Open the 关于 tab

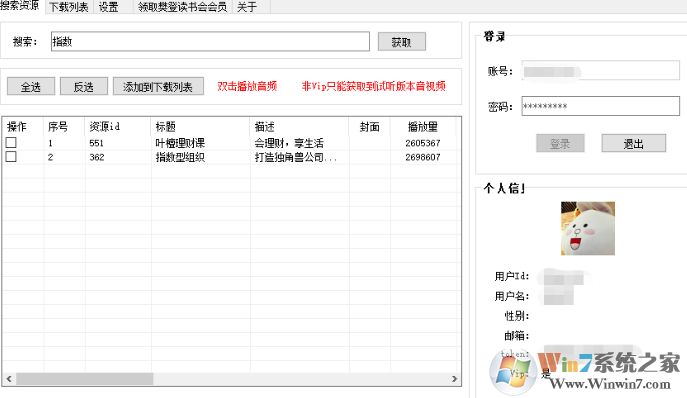point(247,7)
